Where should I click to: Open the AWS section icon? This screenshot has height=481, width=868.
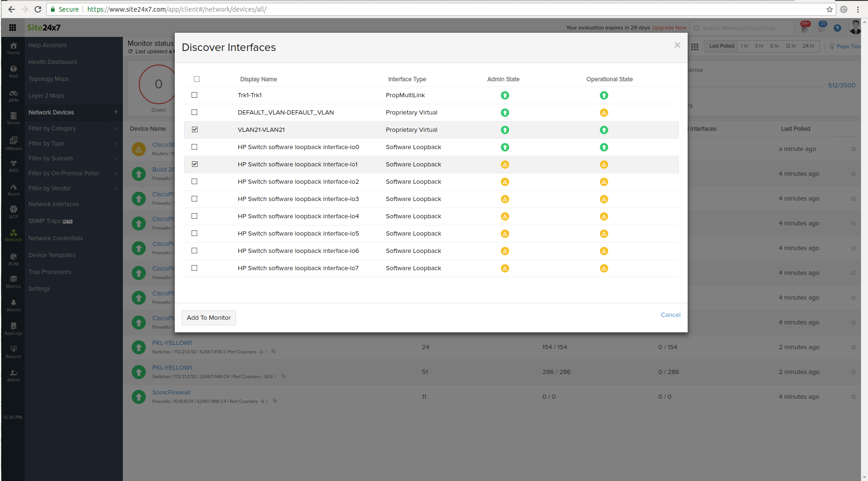pos(14,166)
